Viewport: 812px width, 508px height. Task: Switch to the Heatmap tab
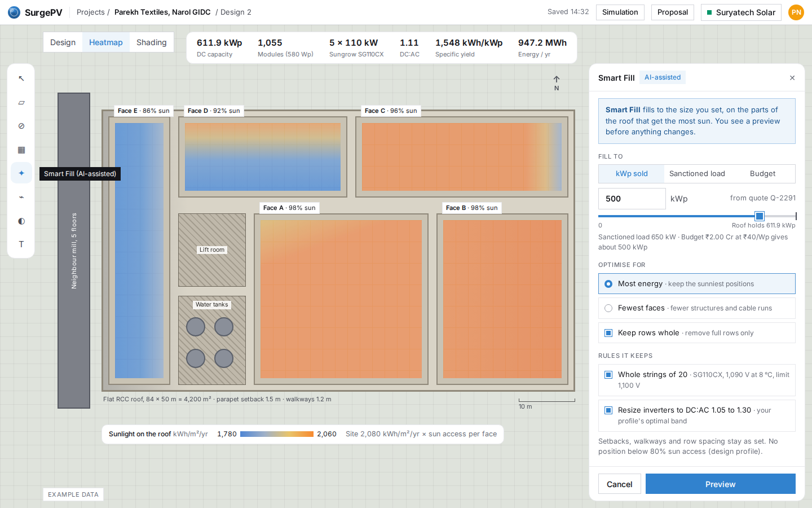(106, 42)
